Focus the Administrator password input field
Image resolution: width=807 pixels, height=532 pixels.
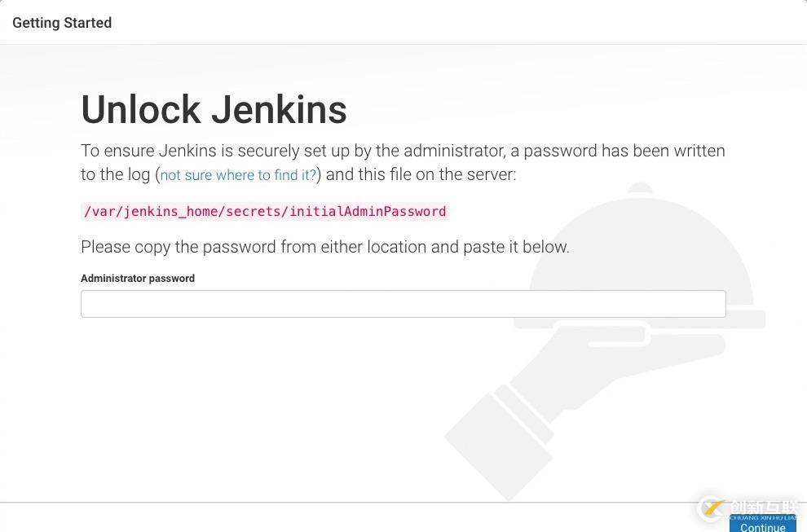403,304
